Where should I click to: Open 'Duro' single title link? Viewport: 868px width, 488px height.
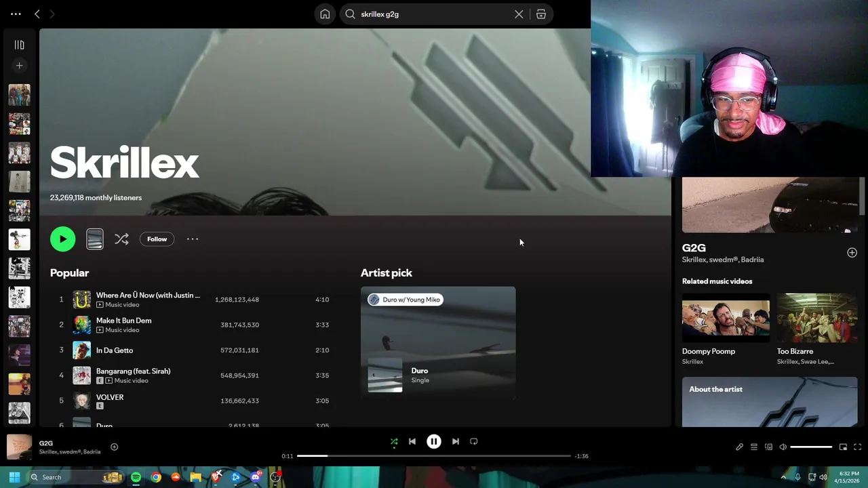420,371
